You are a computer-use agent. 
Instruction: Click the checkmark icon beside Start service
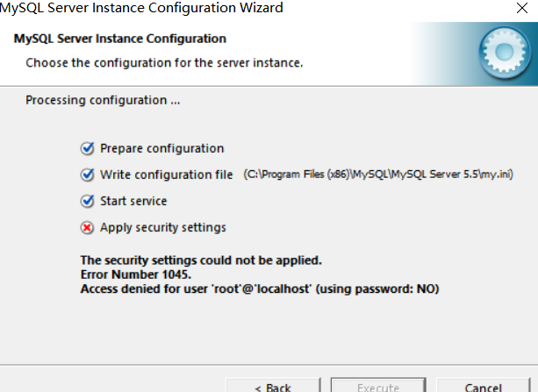(x=87, y=202)
